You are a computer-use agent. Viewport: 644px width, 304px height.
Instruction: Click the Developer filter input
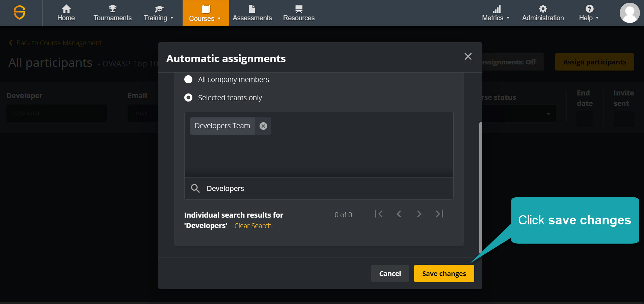point(57,113)
